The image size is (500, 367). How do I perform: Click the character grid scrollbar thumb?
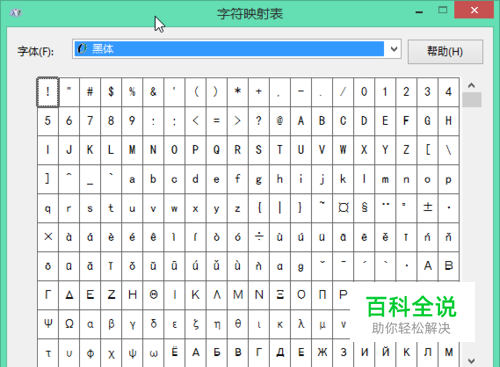click(x=472, y=100)
